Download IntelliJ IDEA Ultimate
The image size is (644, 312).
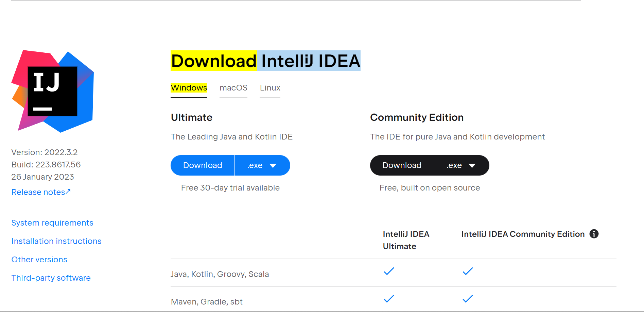tap(203, 165)
